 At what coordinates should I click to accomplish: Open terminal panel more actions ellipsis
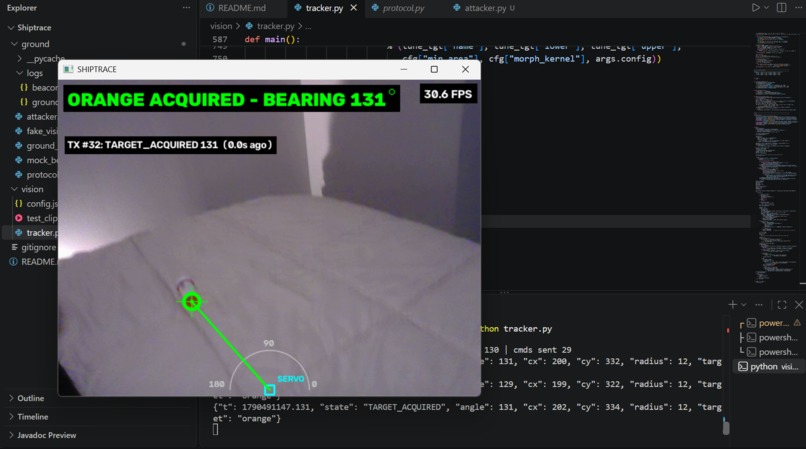(759, 304)
